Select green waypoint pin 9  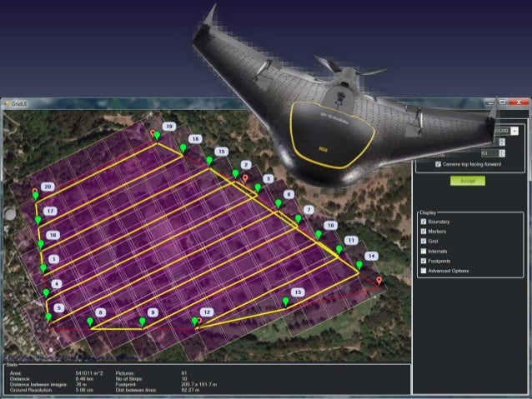coord(142,322)
